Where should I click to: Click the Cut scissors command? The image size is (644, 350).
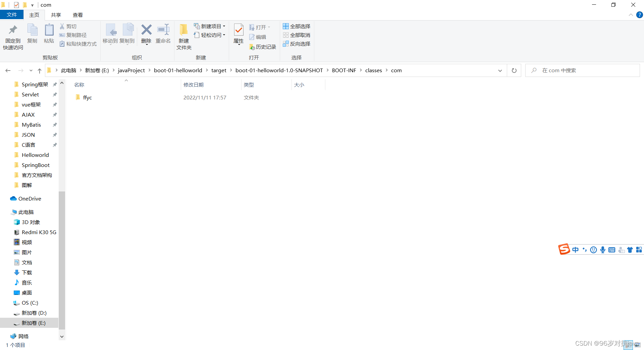(68, 26)
